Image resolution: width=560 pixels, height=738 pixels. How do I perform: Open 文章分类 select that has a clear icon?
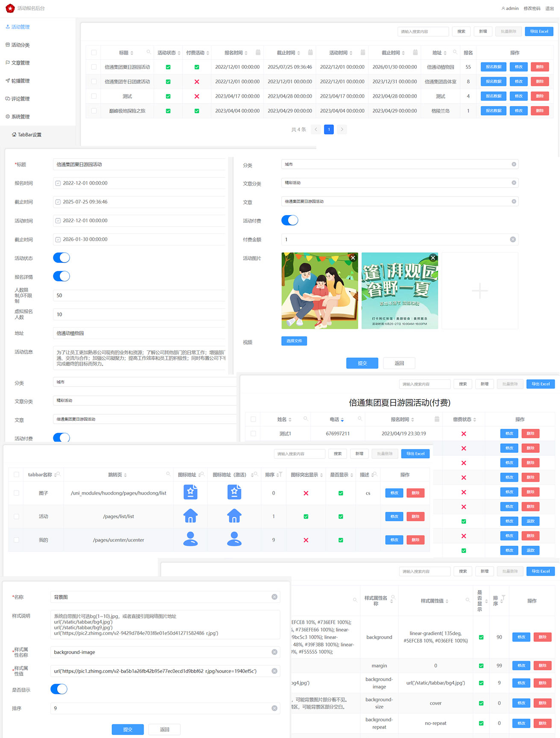coord(400,183)
